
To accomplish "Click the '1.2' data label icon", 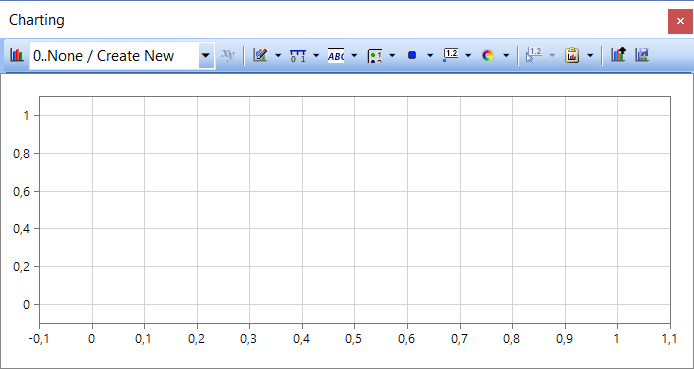I will coord(451,55).
